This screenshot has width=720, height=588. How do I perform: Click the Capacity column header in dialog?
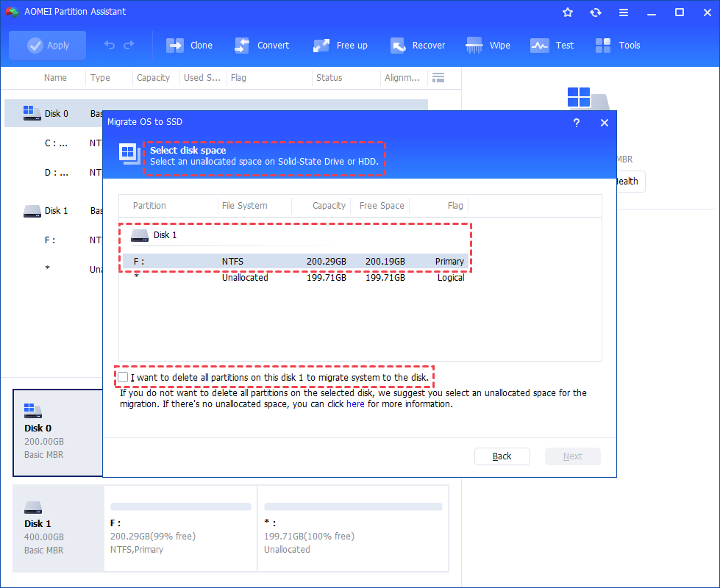click(329, 206)
